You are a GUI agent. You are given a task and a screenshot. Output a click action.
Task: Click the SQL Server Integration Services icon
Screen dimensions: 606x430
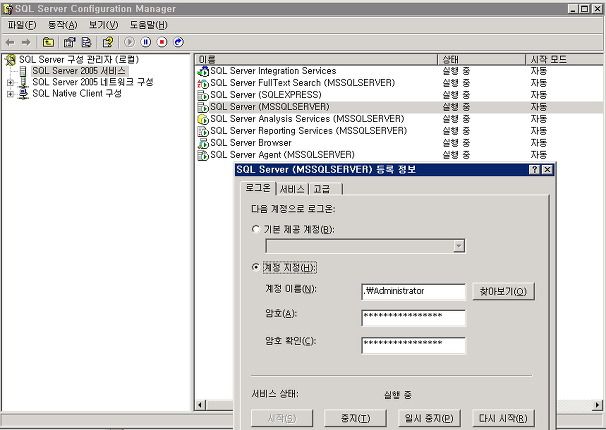tap(203, 71)
